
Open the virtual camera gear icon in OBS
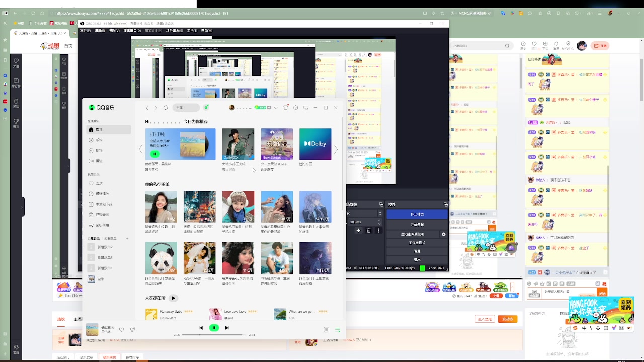coord(443,234)
